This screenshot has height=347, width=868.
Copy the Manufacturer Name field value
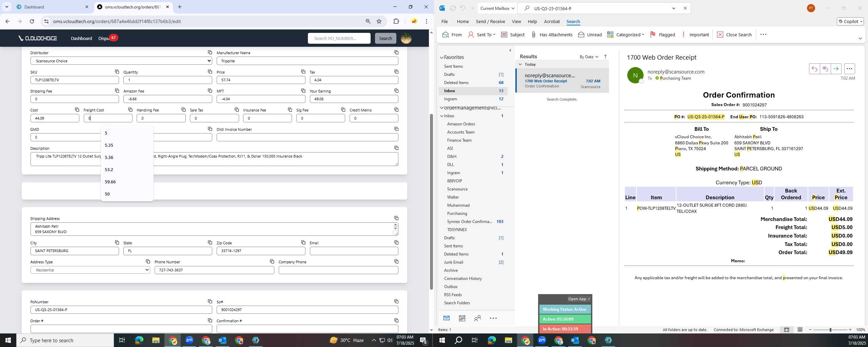pos(396,52)
